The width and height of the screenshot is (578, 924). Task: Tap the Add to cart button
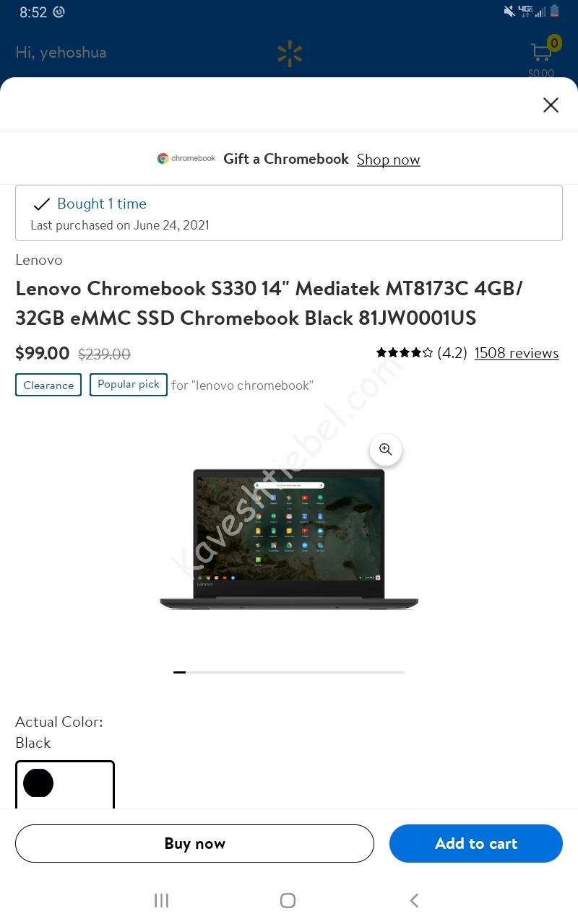pos(476,843)
